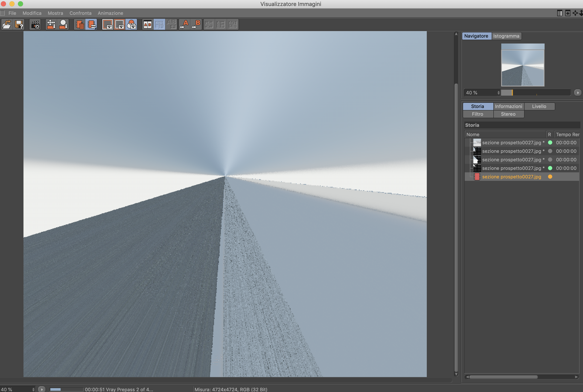This screenshot has height=392, width=583.
Task: Click the arrow button right of zoom slider
Action: click(577, 93)
